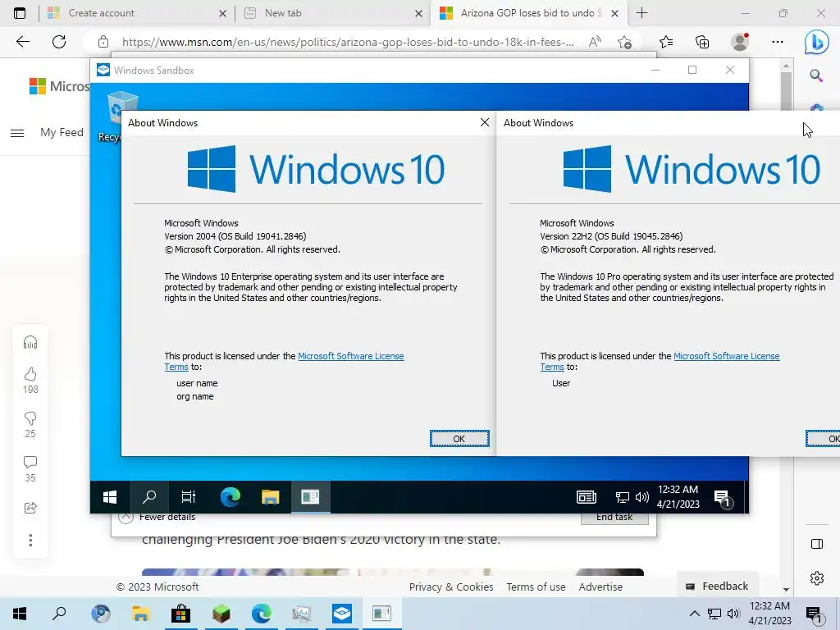Open more article options vertical dots
Screen dimensions: 840x630
[30, 540]
